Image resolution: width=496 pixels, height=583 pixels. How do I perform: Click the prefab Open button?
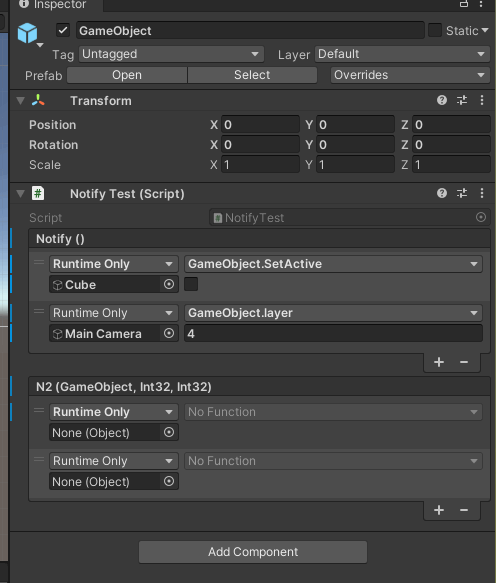point(127,75)
